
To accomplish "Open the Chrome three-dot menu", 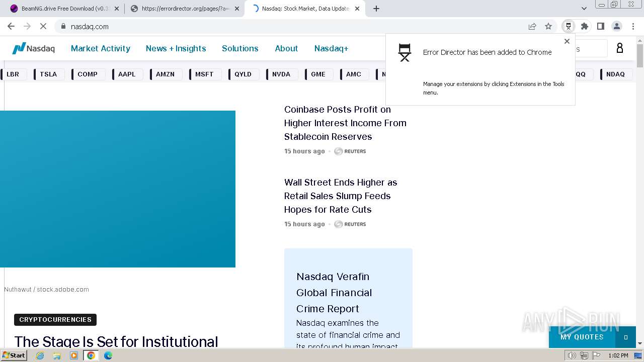I will click(633, 26).
